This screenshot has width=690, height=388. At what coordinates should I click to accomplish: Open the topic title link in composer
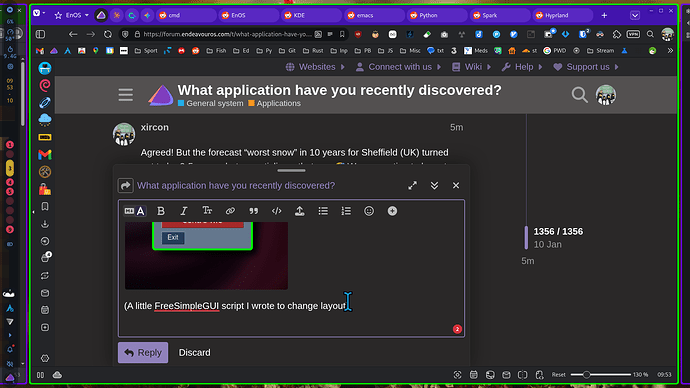[x=236, y=186]
